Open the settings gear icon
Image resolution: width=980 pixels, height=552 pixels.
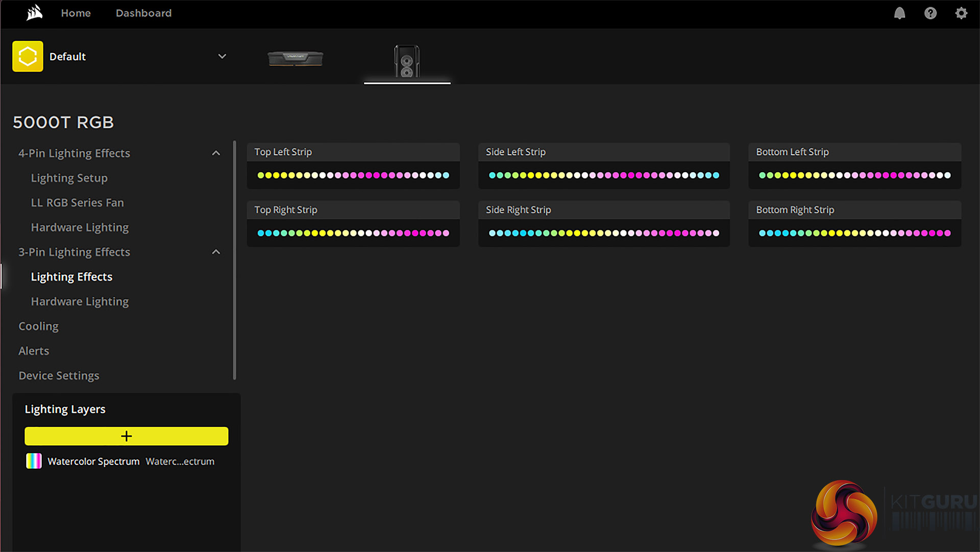click(x=961, y=13)
